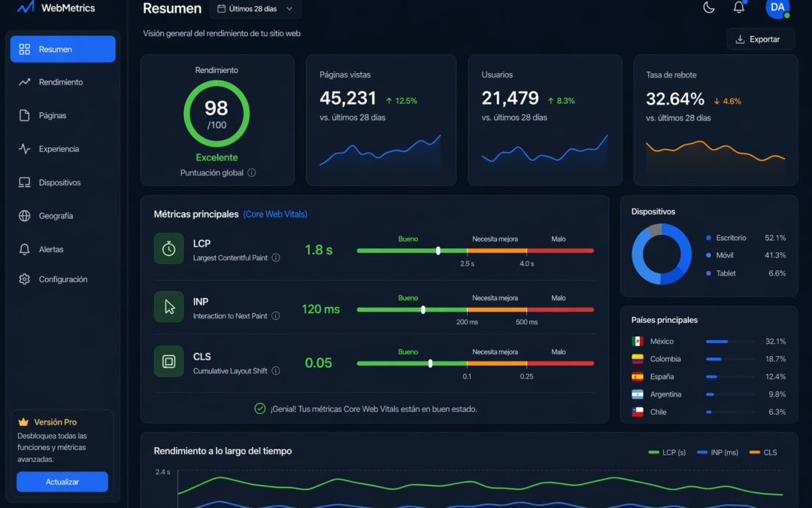The height and width of the screenshot is (508, 812).
Task: Click the WebMetrics logo
Action: coord(53,7)
